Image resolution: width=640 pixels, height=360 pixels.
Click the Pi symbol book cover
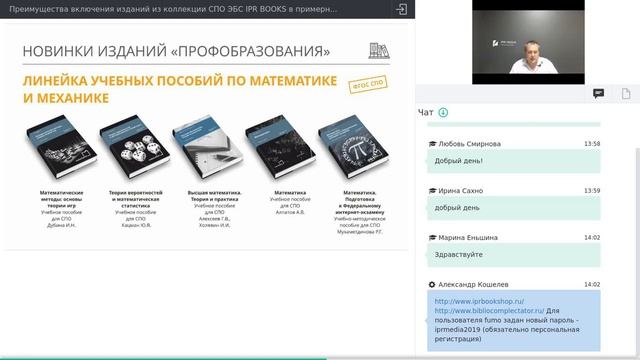[353, 147]
